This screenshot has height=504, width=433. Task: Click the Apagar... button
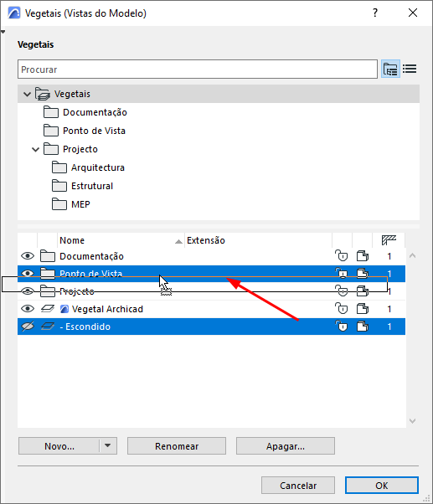pos(286,446)
